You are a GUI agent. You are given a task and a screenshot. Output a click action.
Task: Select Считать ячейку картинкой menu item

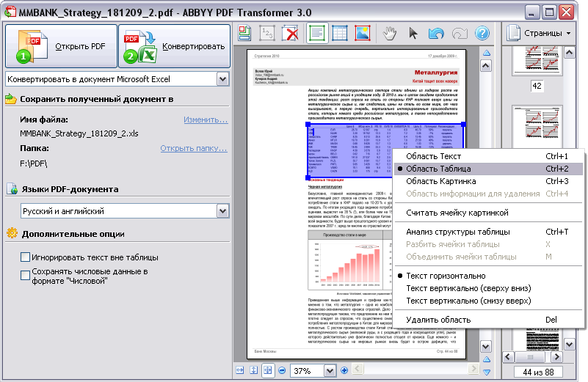488,213
